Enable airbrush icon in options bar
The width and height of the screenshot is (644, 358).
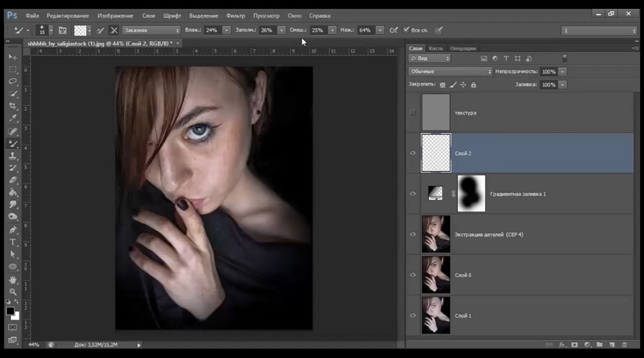point(393,31)
